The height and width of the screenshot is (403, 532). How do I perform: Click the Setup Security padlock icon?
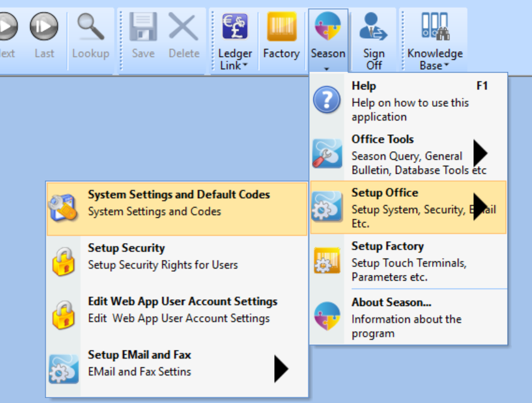click(64, 261)
